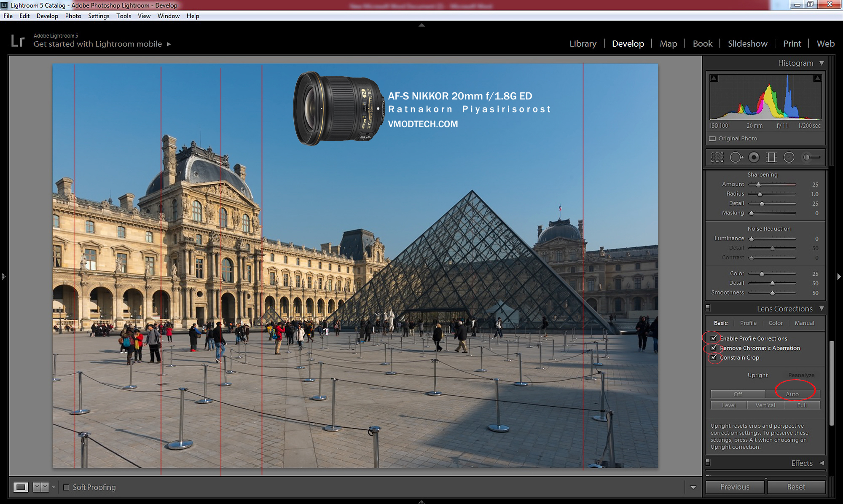The height and width of the screenshot is (504, 843).
Task: Enable the Soft Proofing checkbox
Action: coord(66,487)
